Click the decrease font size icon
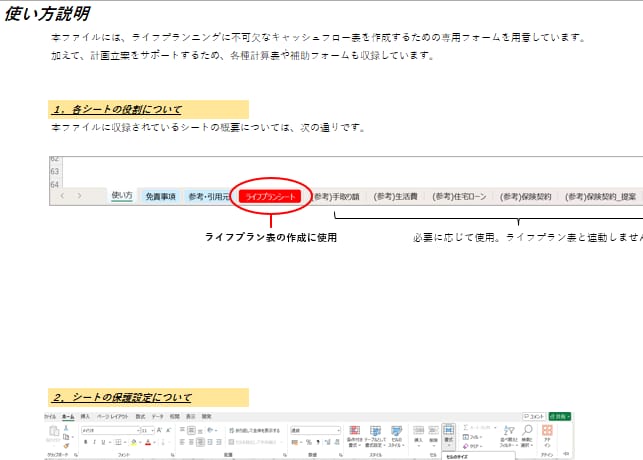The image size is (643, 460). [169, 430]
